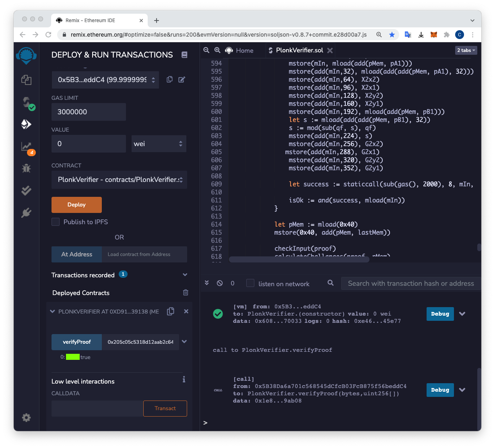This screenshot has height=448, width=495.
Task: Reload the browser page
Action: tap(48, 35)
